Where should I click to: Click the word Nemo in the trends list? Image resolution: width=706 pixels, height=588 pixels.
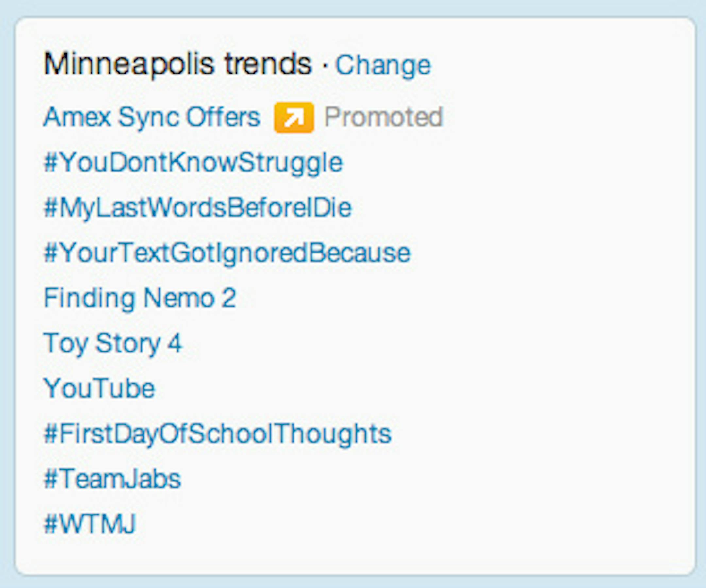[179, 298]
